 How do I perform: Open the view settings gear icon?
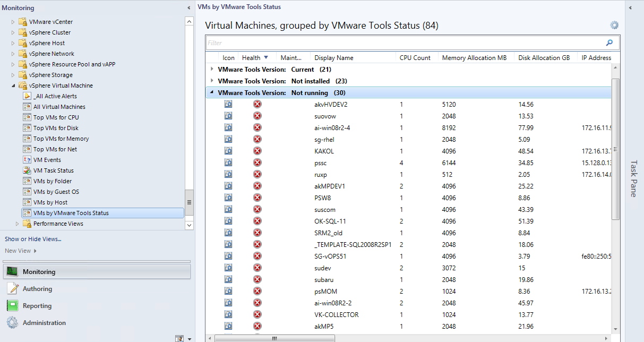614,25
